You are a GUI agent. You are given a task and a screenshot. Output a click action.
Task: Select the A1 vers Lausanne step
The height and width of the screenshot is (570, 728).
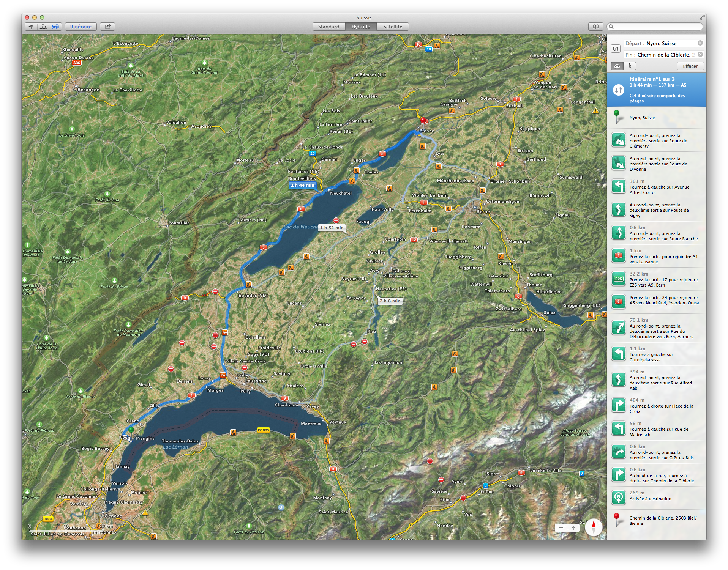(x=656, y=256)
